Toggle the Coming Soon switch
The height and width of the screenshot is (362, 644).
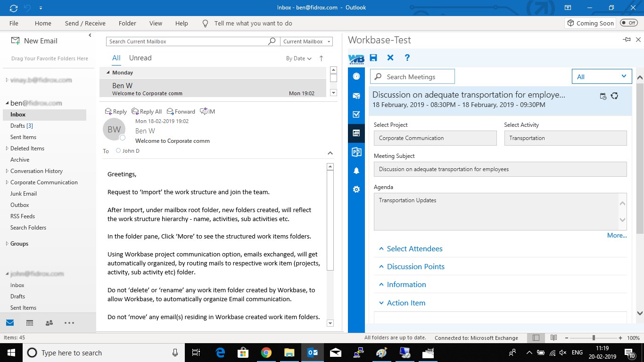(629, 23)
